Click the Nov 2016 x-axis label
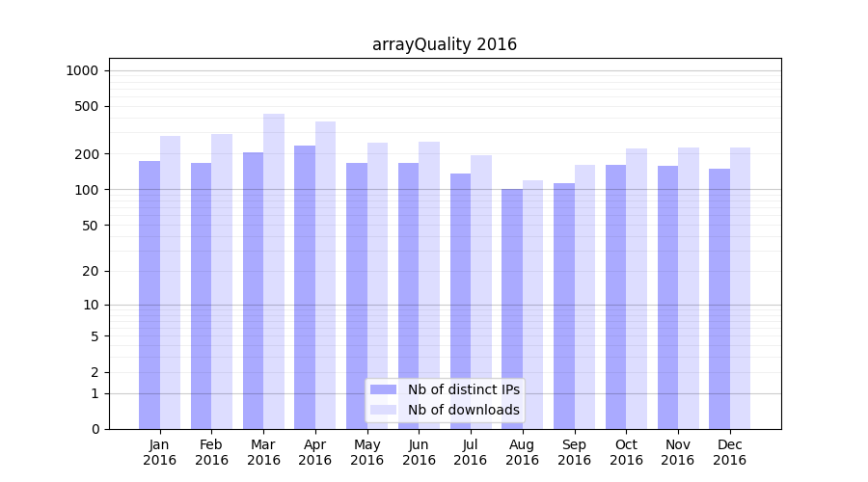The width and height of the screenshot is (868, 482). coord(678,452)
